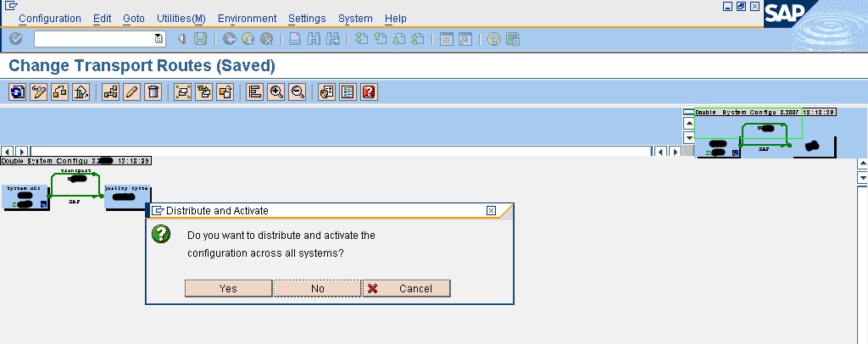Click the fit-to-window icon with green corner arrows
This screenshot has width=868, height=344.
[x=183, y=92]
